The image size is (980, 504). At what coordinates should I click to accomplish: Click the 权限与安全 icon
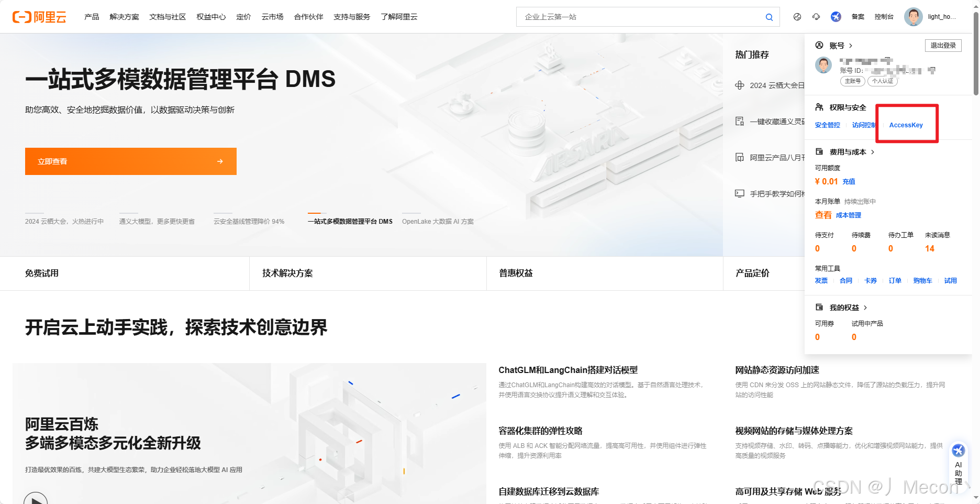click(819, 107)
